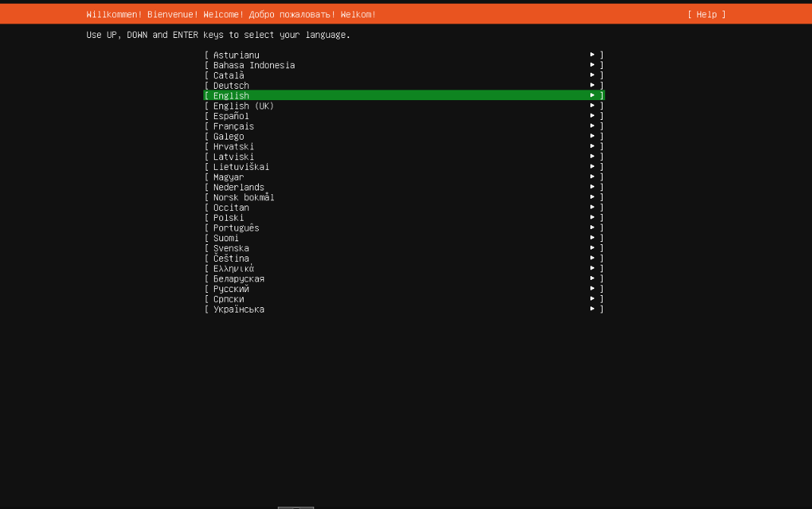Click the orange welcome banner text

(231, 14)
